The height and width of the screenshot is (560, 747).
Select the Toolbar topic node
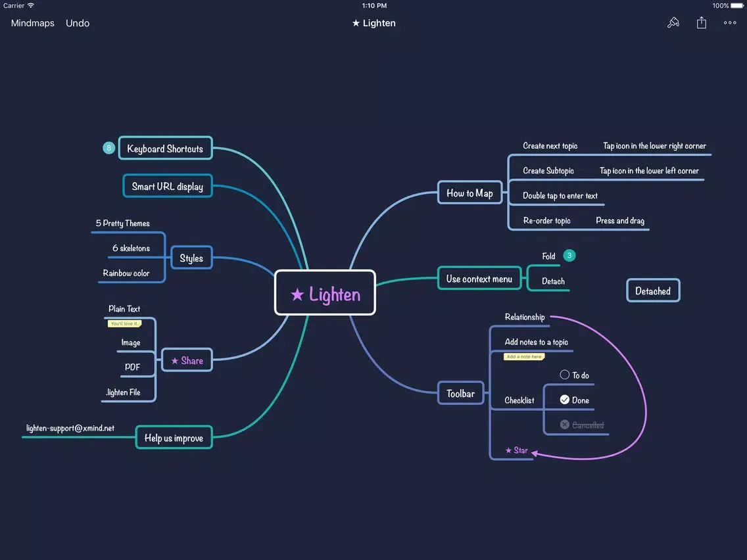pos(460,394)
